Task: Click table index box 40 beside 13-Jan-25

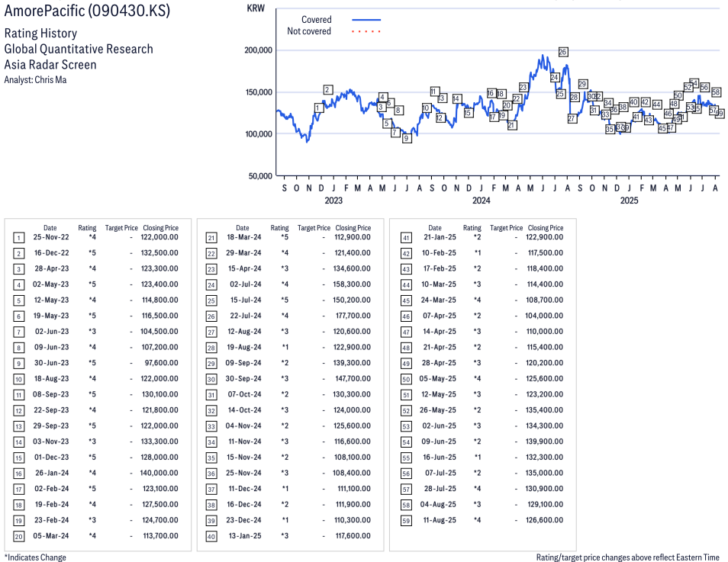Action: point(211,537)
